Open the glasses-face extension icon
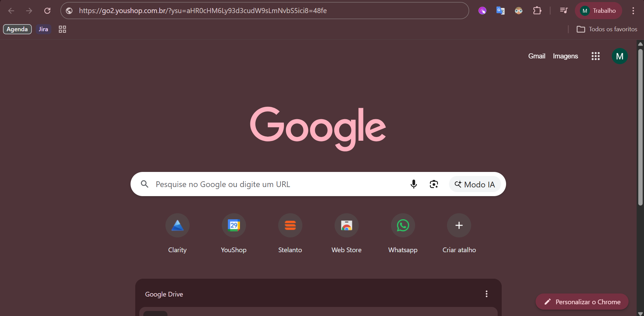Image resolution: width=644 pixels, height=316 pixels. click(518, 11)
